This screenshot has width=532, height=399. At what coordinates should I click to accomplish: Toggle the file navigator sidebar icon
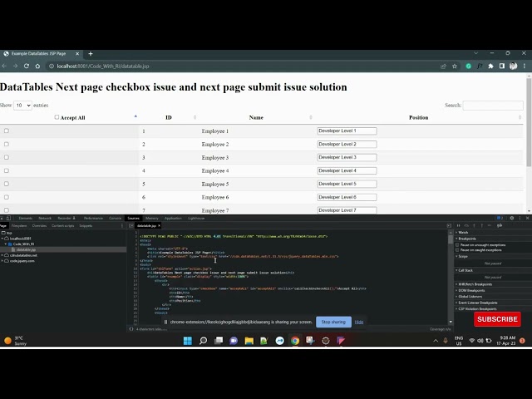coord(131,225)
